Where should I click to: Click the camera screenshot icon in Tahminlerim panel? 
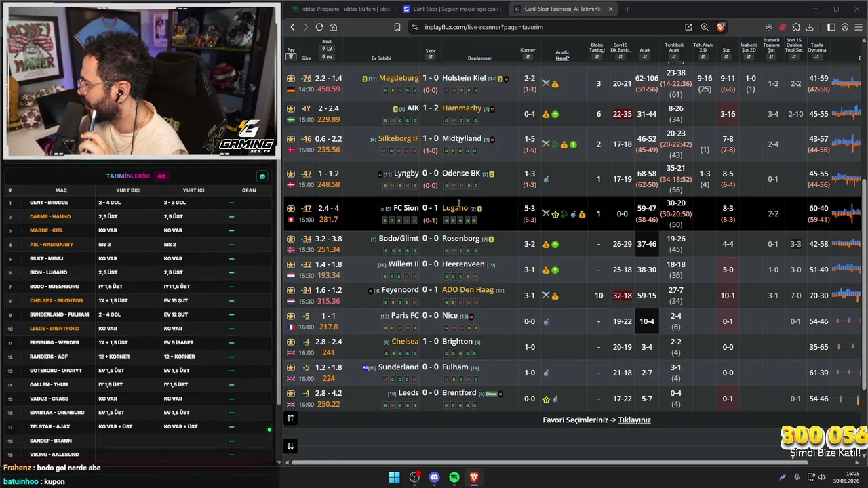point(262,176)
